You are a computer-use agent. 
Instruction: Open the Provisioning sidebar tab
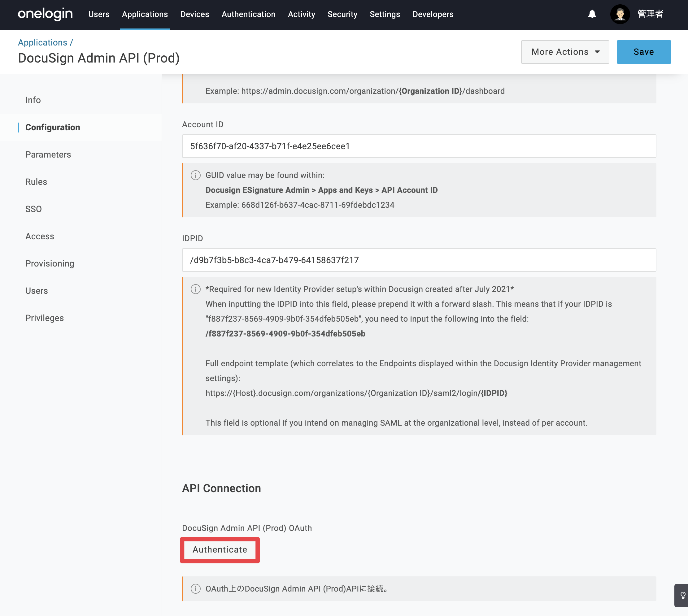tap(50, 264)
